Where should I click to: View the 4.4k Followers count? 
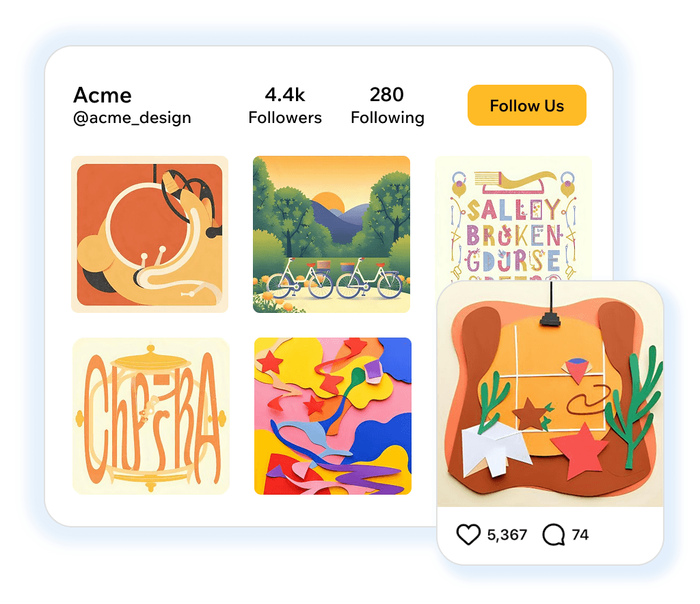285,94
